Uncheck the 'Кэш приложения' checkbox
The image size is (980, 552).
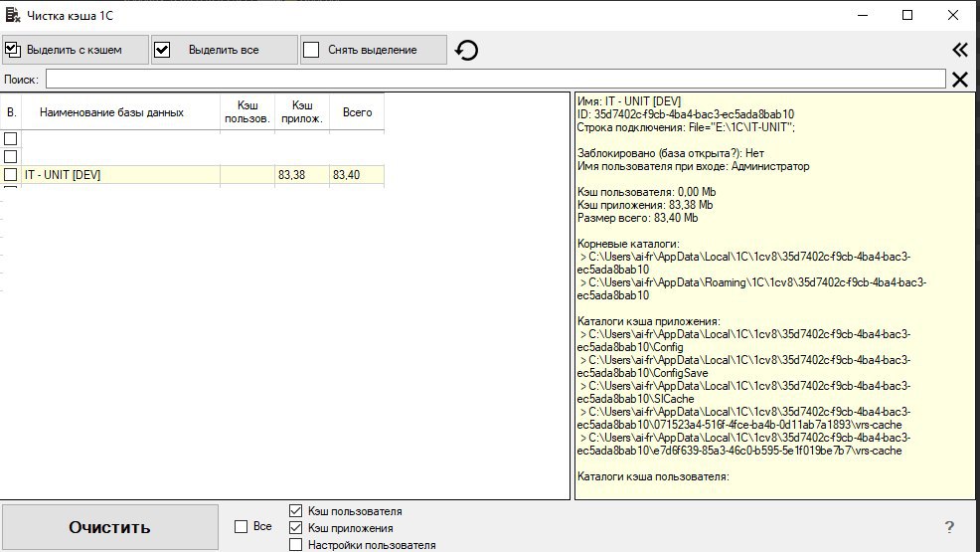coord(295,527)
